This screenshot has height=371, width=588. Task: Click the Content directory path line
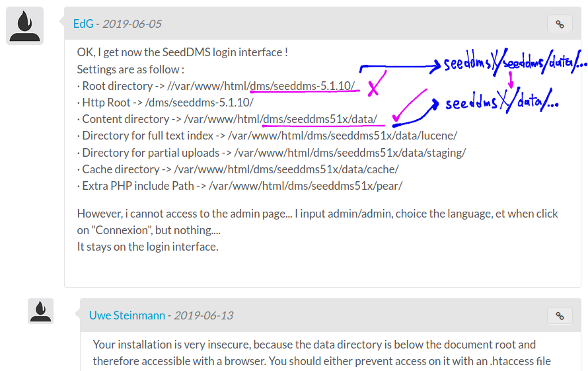click(227, 119)
